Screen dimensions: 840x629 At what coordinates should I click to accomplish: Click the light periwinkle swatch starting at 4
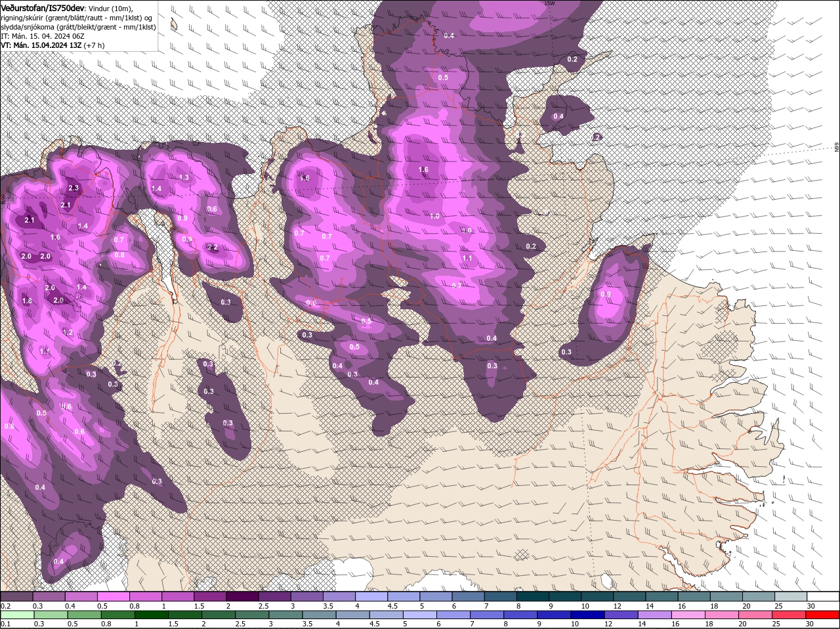(x=371, y=596)
